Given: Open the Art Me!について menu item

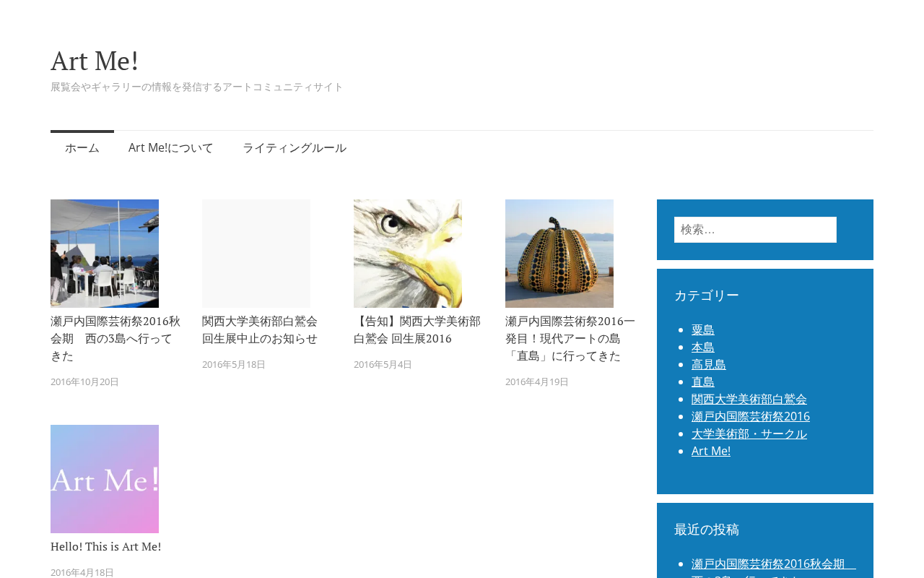Looking at the screenshot, I should [x=171, y=147].
